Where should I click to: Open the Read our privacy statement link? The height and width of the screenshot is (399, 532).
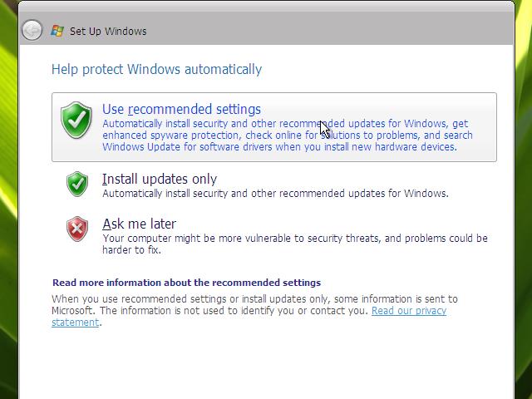point(408,311)
